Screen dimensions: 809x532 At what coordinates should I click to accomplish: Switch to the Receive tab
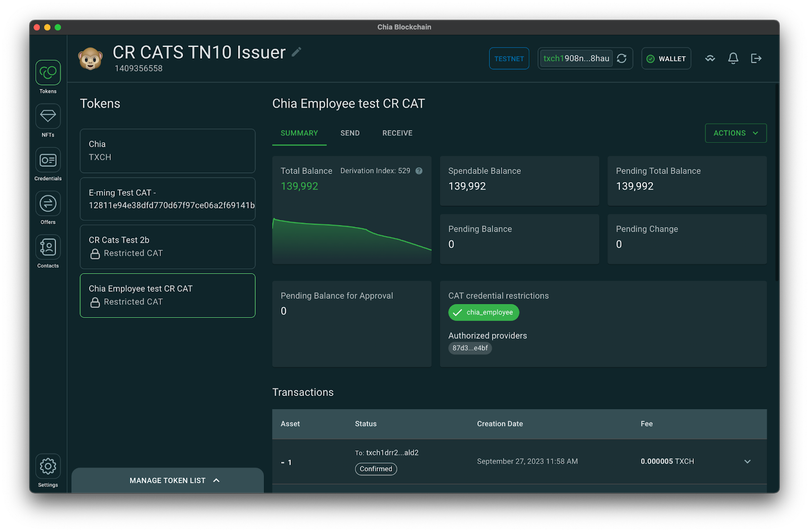[x=397, y=133]
